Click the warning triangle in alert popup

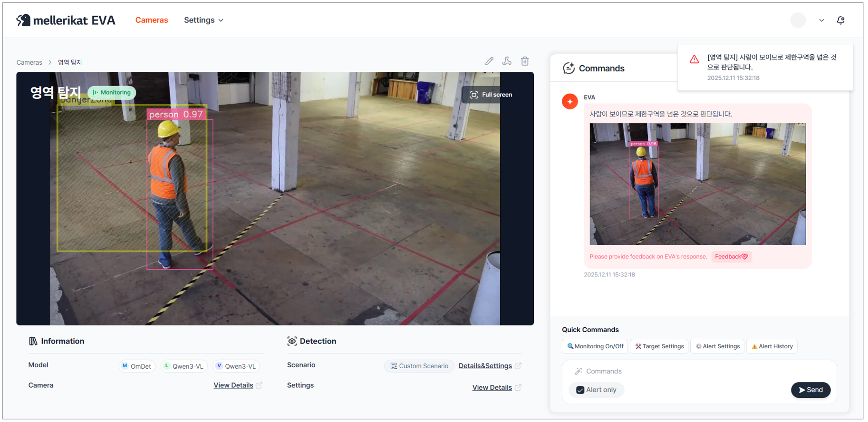pyautogui.click(x=694, y=59)
